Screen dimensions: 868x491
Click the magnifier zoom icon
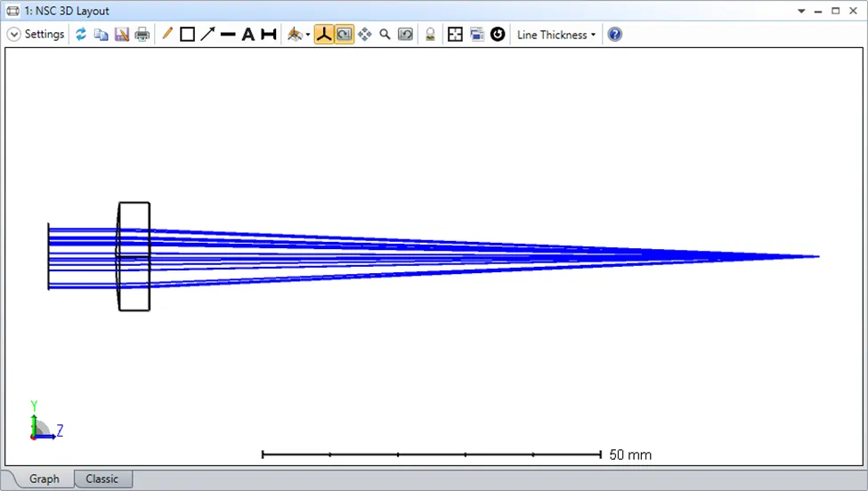385,35
